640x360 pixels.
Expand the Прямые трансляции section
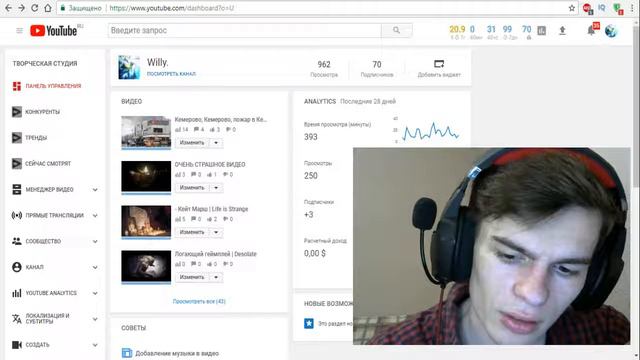(95, 216)
